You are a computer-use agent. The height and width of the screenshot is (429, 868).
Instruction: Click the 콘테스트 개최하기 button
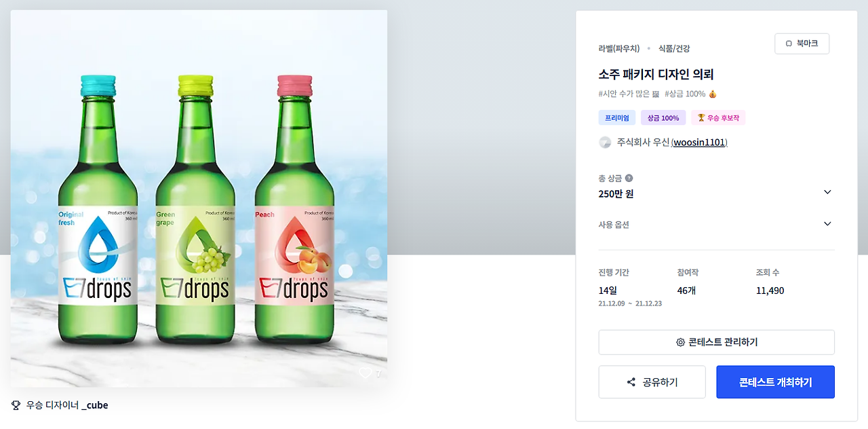point(775,382)
